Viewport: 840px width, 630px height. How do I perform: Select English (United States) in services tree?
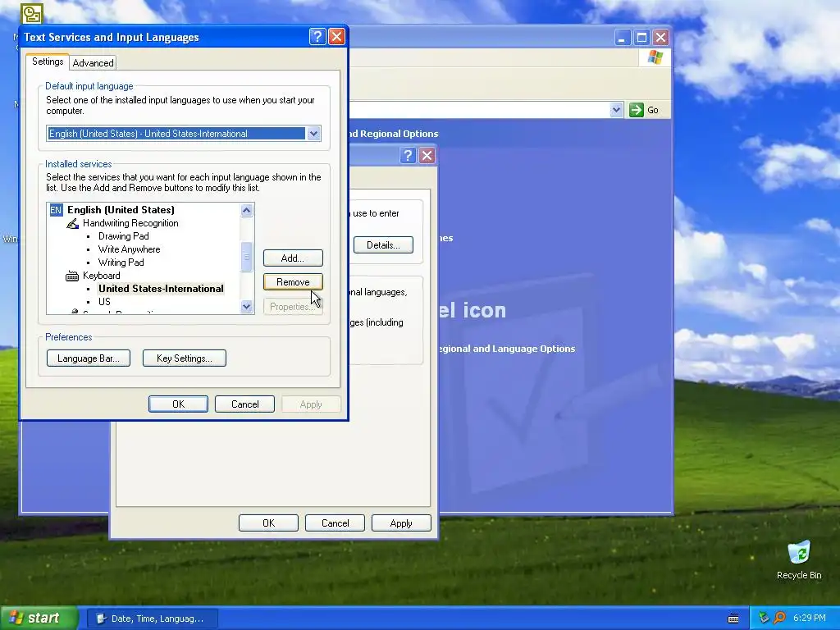[x=121, y=210]
